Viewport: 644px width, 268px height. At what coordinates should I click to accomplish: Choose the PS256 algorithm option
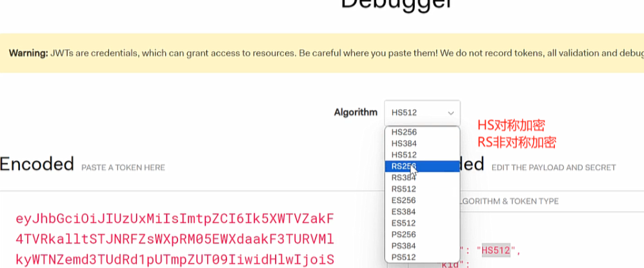[403, 234]
